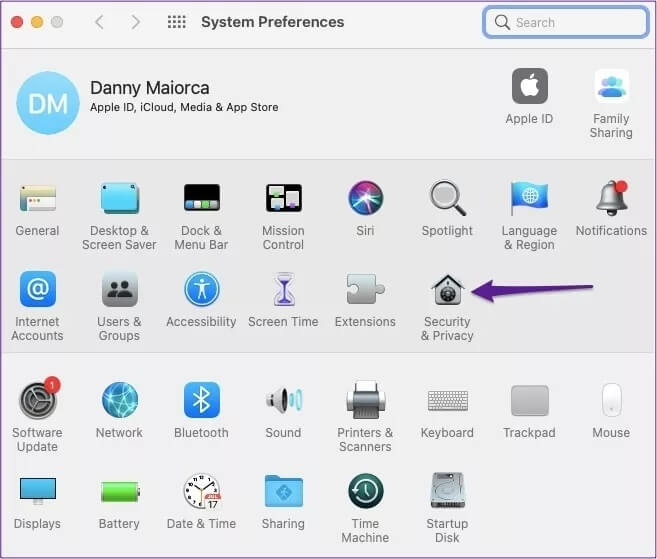Open Family Sharing pane

[612, 86]
